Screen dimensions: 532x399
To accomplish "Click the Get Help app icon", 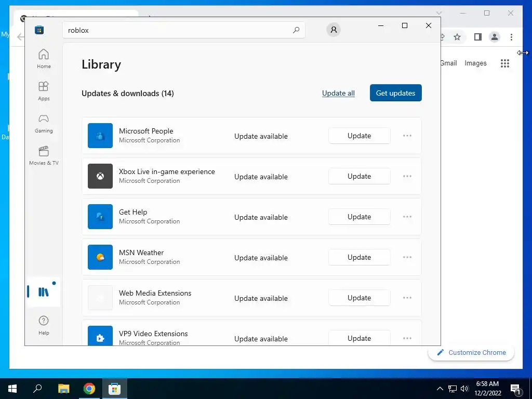I will [x=100, y=217].
